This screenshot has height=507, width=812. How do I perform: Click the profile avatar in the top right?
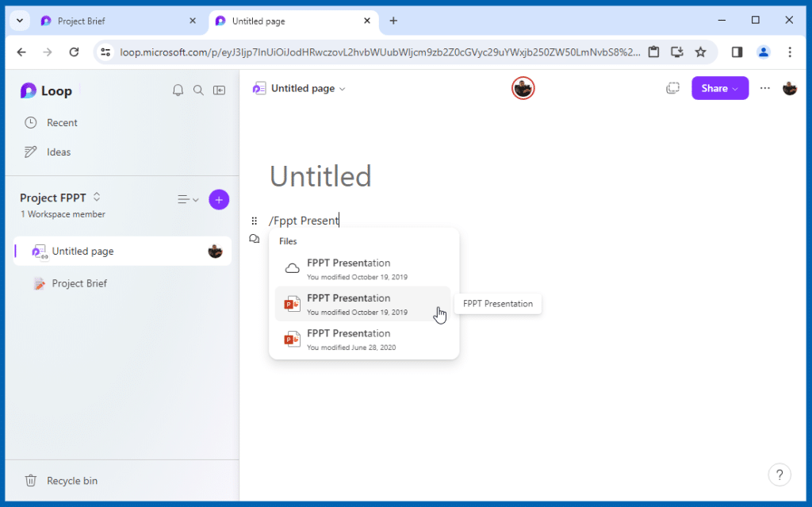(x=790, y=88)
